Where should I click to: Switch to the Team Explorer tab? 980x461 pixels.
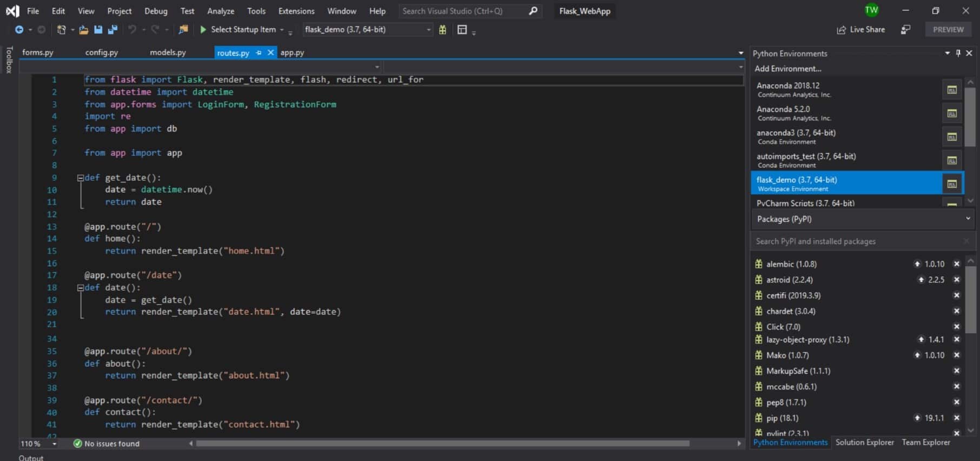925,443
